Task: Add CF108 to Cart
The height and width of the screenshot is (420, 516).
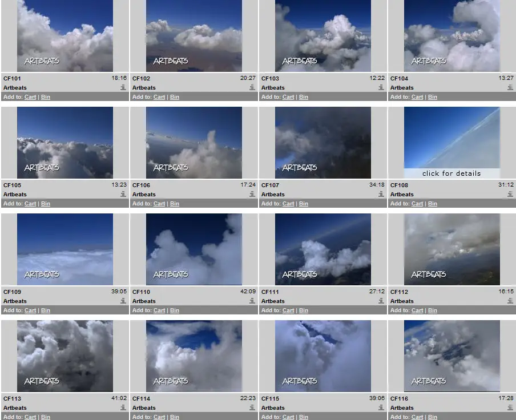Action: (x=417, y=203)
